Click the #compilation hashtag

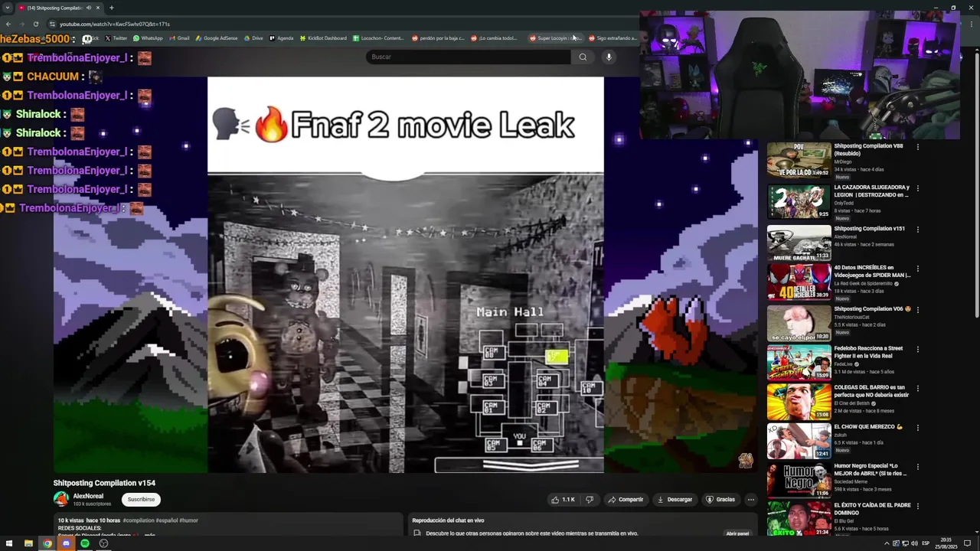tap(139, 520)
